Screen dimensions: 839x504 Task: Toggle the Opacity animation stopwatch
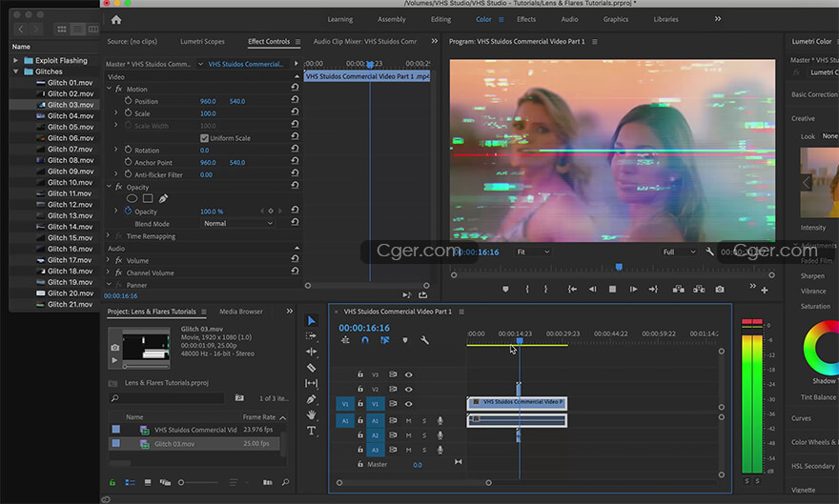[128, 212]
